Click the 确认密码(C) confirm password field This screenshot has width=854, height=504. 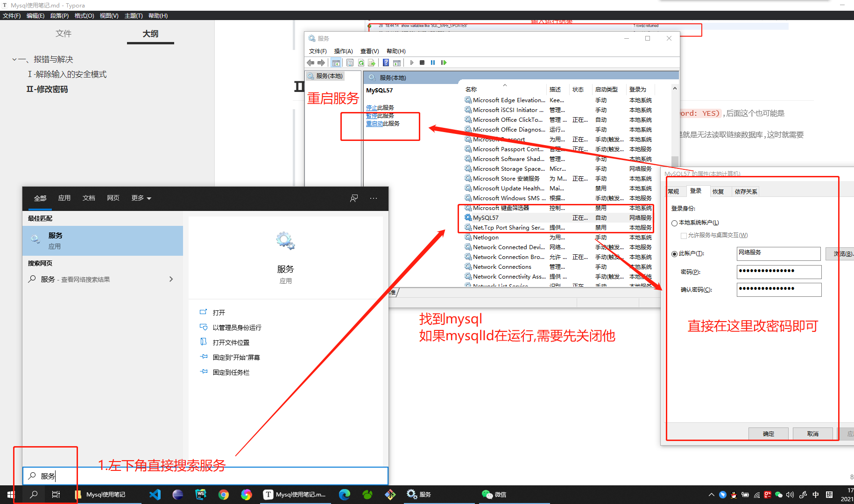click(x=779, y=290)
